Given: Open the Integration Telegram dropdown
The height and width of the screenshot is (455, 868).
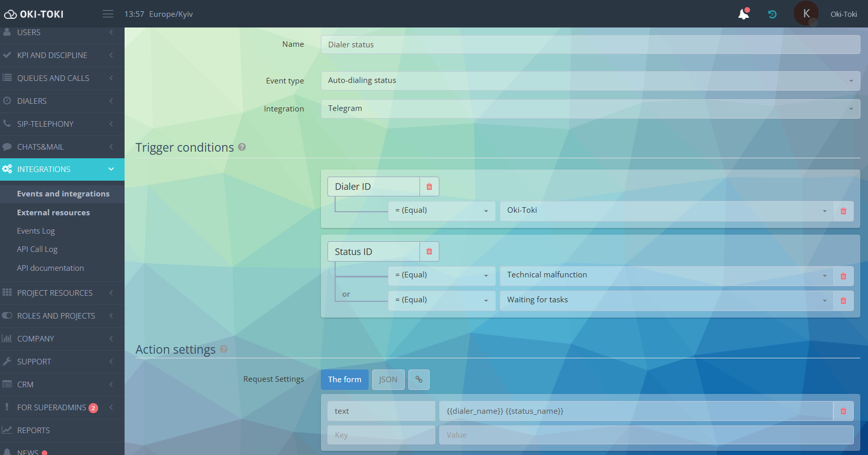Looking at the screenshot, I should pyautogui.click(x=590, y=109).
